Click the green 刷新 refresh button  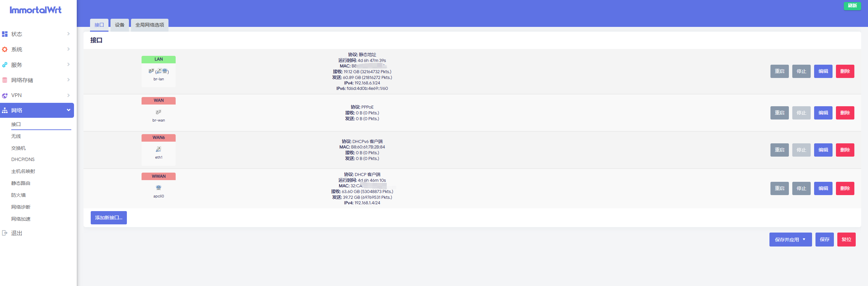pos(852,6)
